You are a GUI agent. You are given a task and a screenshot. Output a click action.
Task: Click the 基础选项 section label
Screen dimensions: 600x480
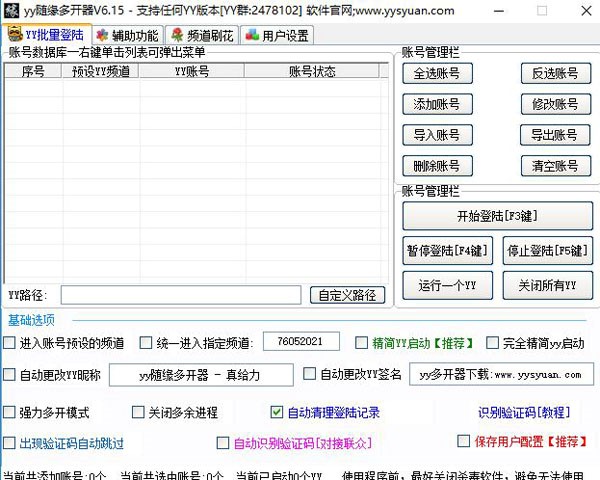coord(31,320)
